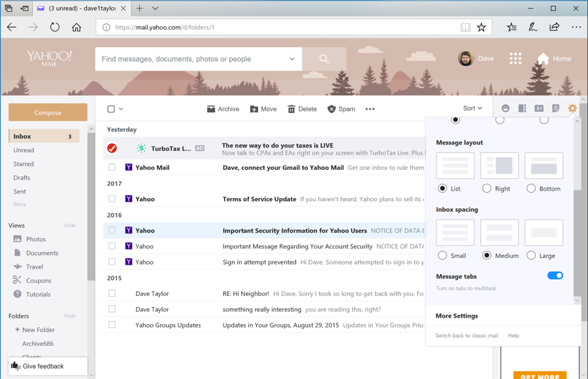Image resolution: width=588 pixels, height=379 pixels.
Task: Select the List layout preview thumbnail
Action: (x=455, y=165)
